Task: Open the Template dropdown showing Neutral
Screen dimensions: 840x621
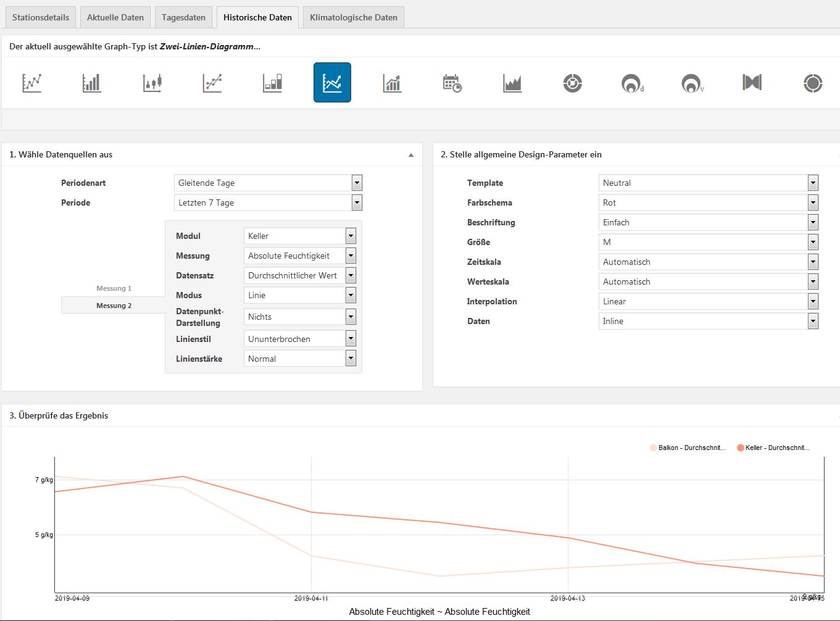Action: point(709,183)
